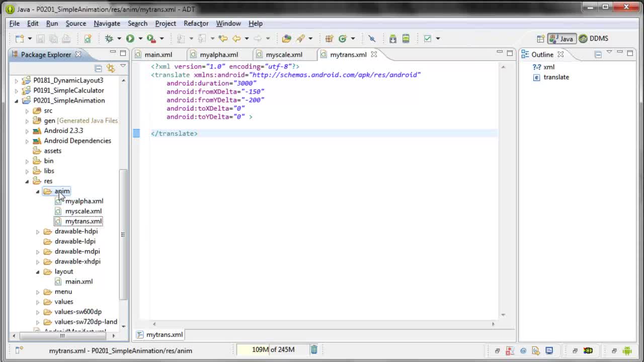Run the project with green play icon

click(x=130, y=39)
